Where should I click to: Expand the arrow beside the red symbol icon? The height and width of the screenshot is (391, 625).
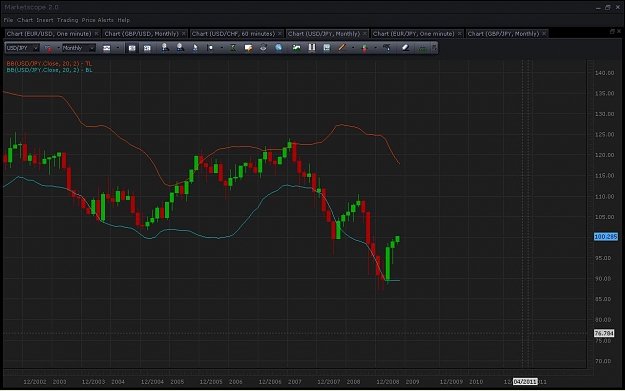click(58, 48)
